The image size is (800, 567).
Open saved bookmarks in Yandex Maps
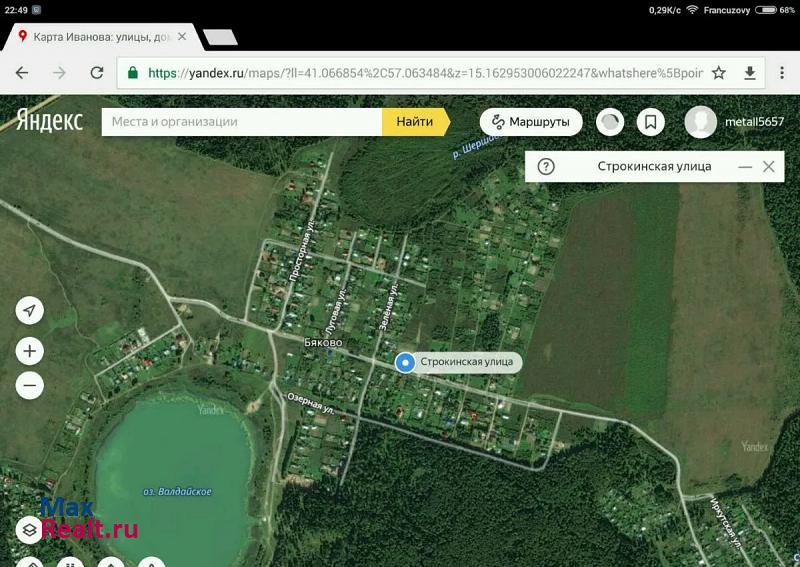tap(650, 122)
